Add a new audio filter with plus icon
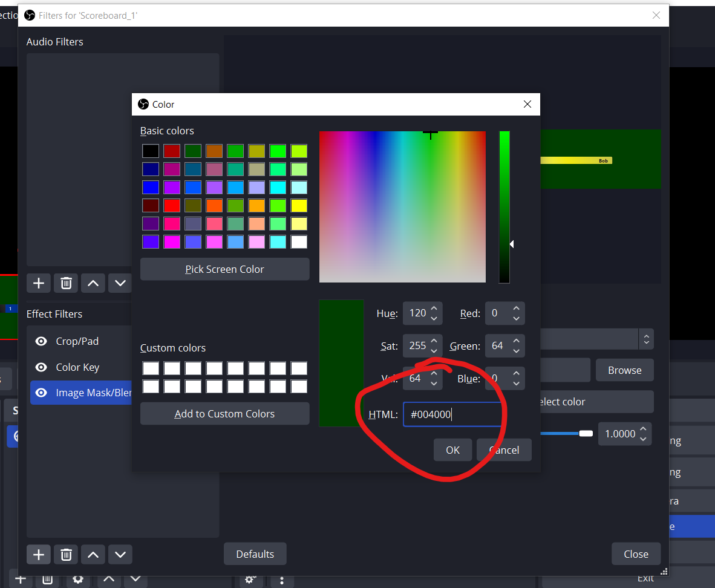This screenshot has width=715, height=588. click(38, 283)
